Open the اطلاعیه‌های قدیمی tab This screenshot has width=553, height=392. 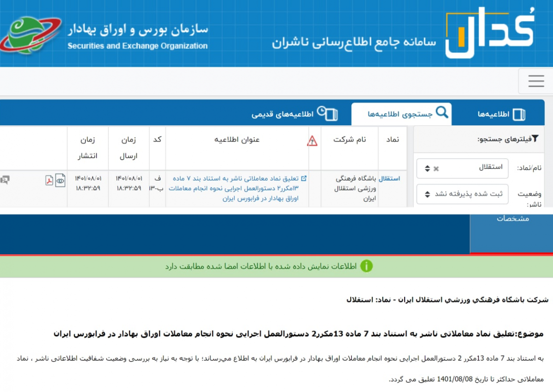click(x=295, y=114)
